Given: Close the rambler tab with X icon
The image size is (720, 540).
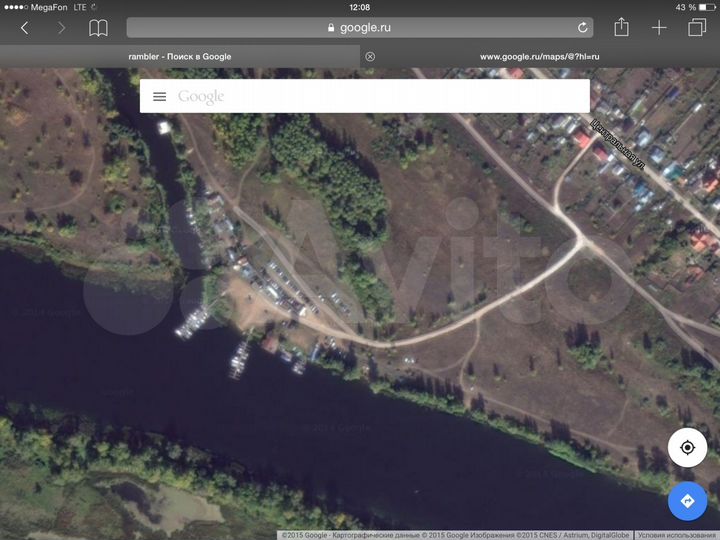Looking at the screenshot, I should 370,56.
